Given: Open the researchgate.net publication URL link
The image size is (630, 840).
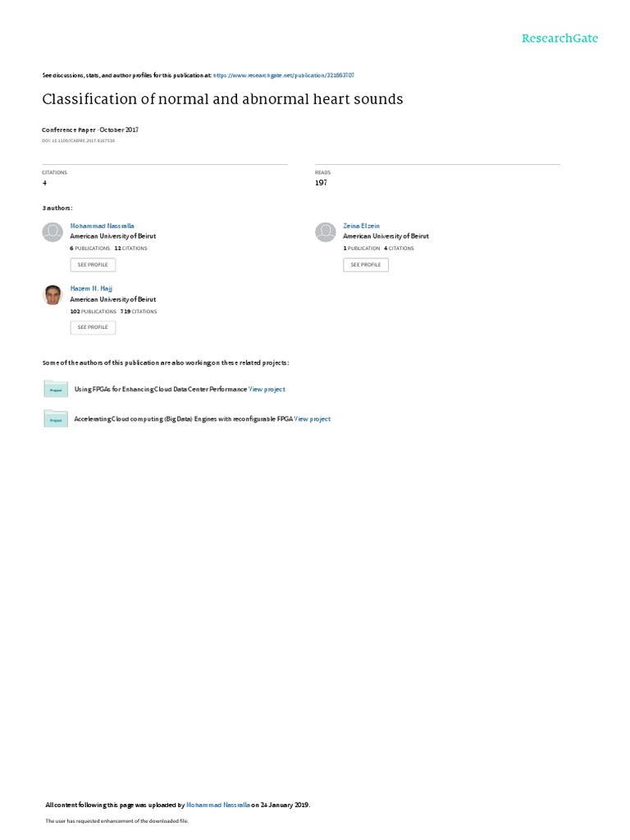Looking at the screenshot, I should coord(283,75).
